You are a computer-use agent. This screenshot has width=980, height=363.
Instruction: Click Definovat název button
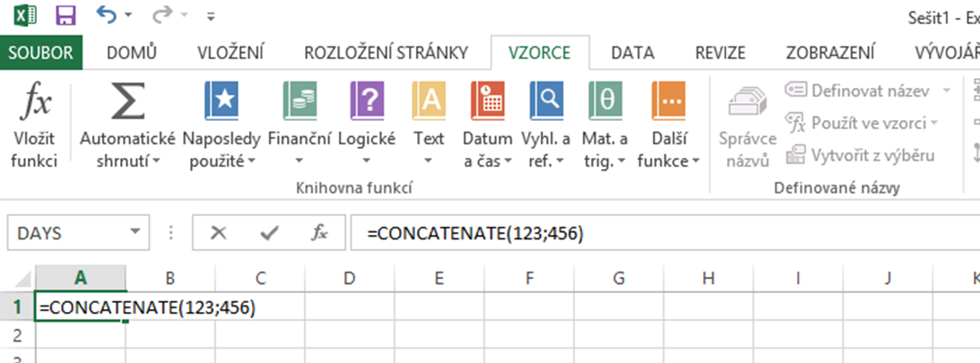click(x=857, y=91)
